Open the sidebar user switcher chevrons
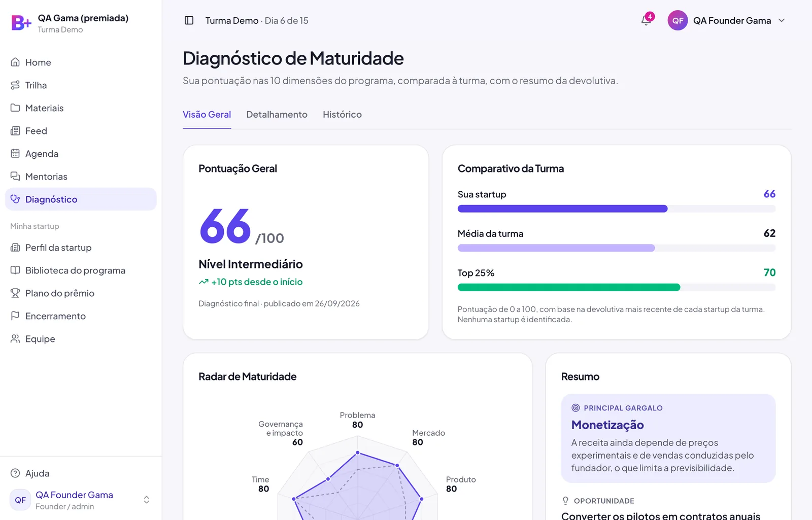 point(147,500)
